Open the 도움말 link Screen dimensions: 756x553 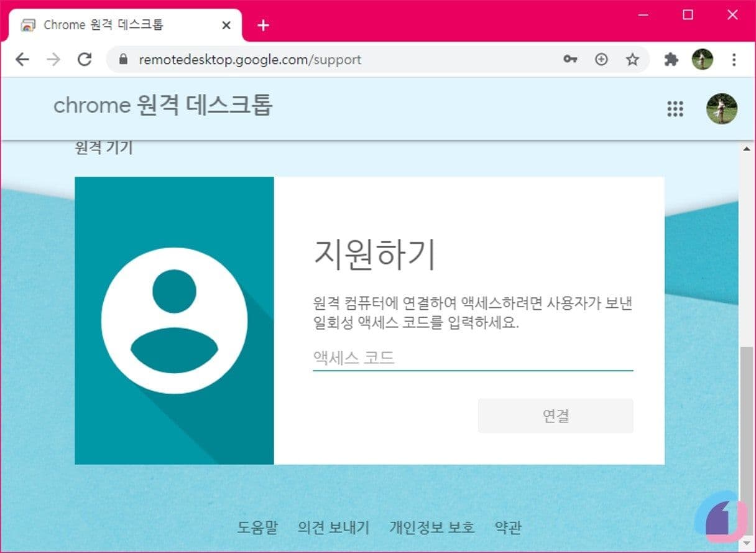257,528
